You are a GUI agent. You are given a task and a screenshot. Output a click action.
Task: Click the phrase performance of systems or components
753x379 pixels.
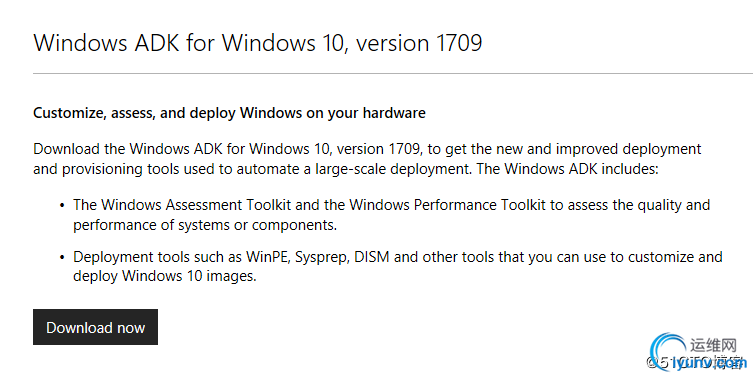[x=205, y=225]
